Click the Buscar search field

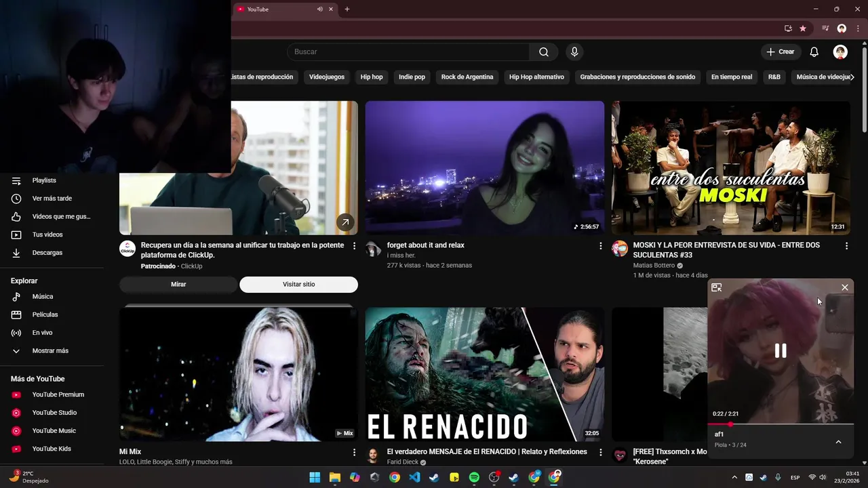click(408, 52)
